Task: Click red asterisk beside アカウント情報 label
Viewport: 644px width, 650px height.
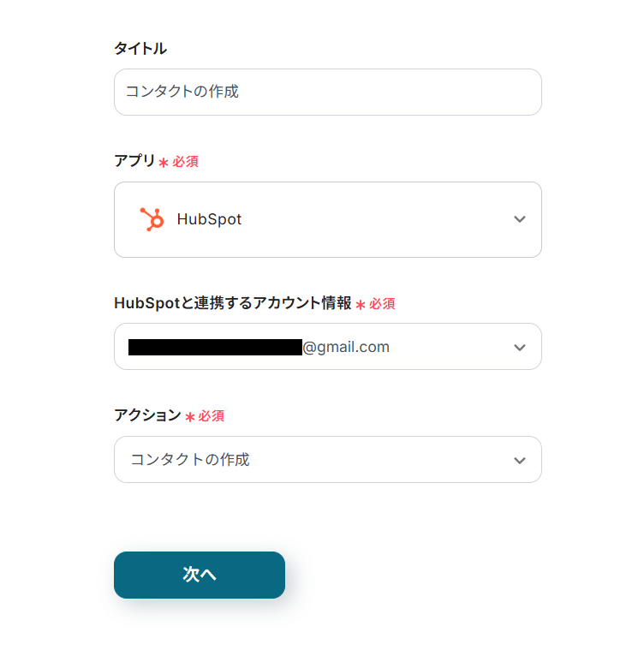Action: pyautogui.click(x=361, y=305)
